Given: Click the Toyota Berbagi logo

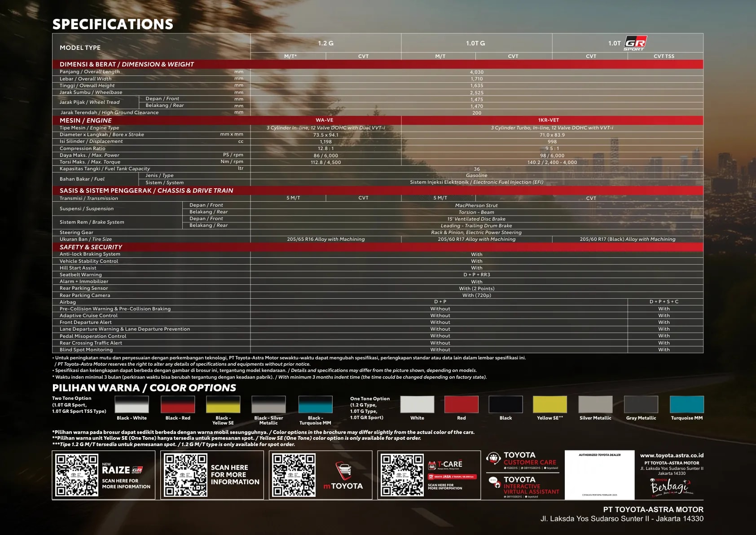Looking at the screenshot, I should click(672, 488).
